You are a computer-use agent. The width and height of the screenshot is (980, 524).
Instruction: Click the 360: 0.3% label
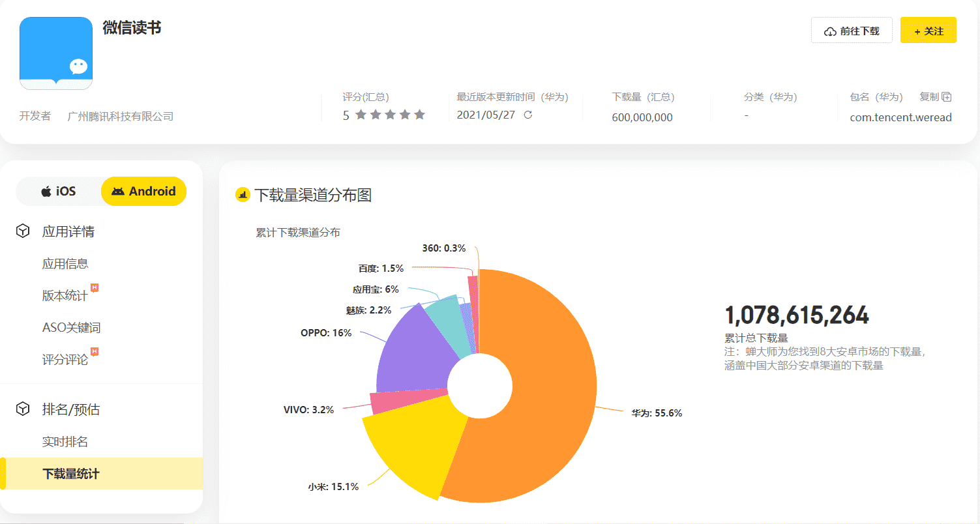[444, 248]
